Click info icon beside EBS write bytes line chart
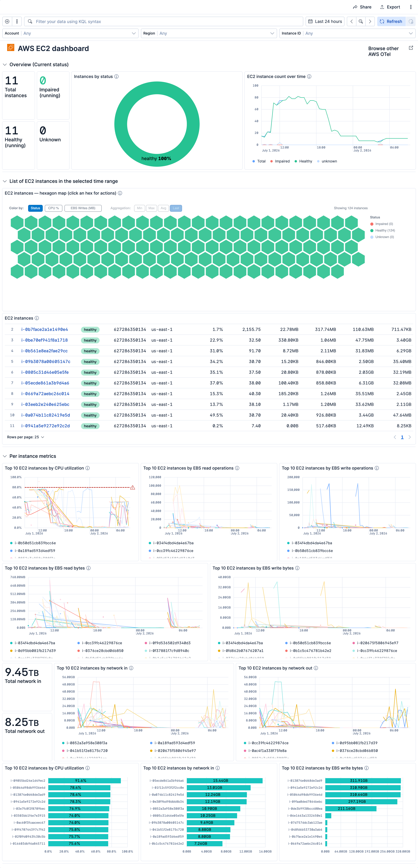 click(x=297, y=568)
